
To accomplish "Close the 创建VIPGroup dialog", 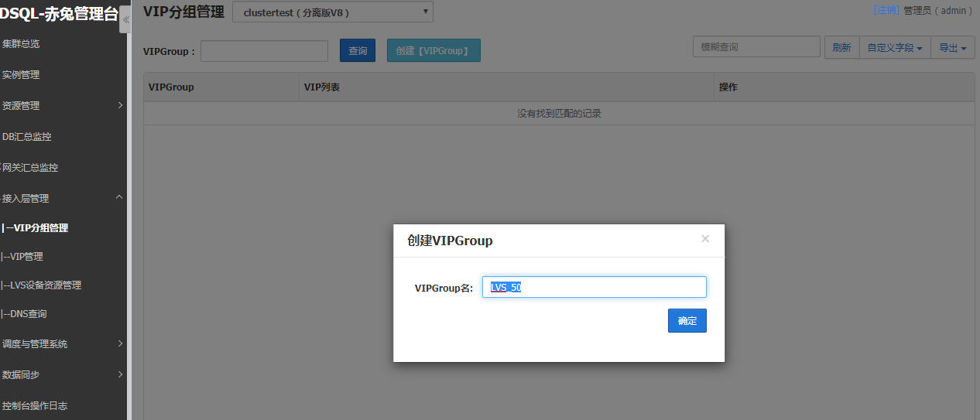I will 705,239.
